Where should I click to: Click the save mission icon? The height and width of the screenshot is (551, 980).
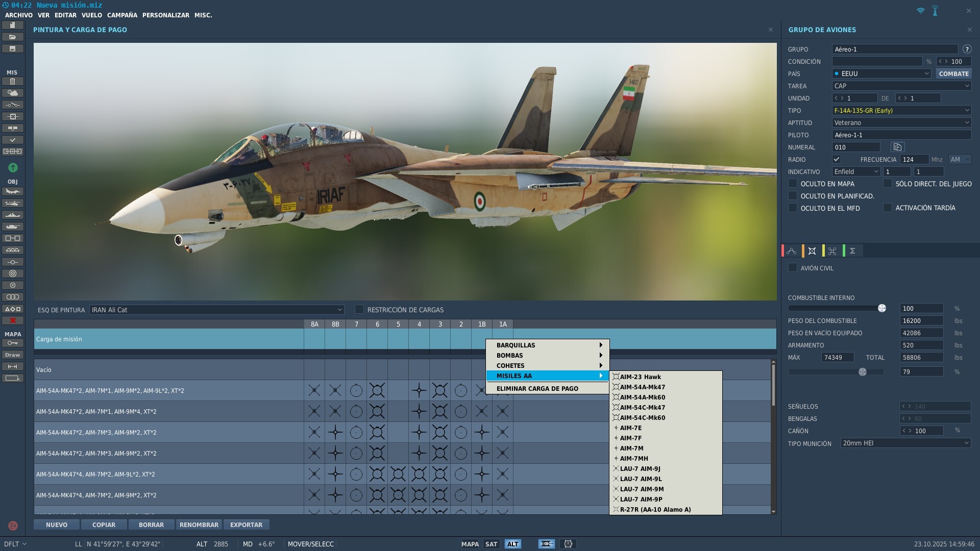[13, 49]
